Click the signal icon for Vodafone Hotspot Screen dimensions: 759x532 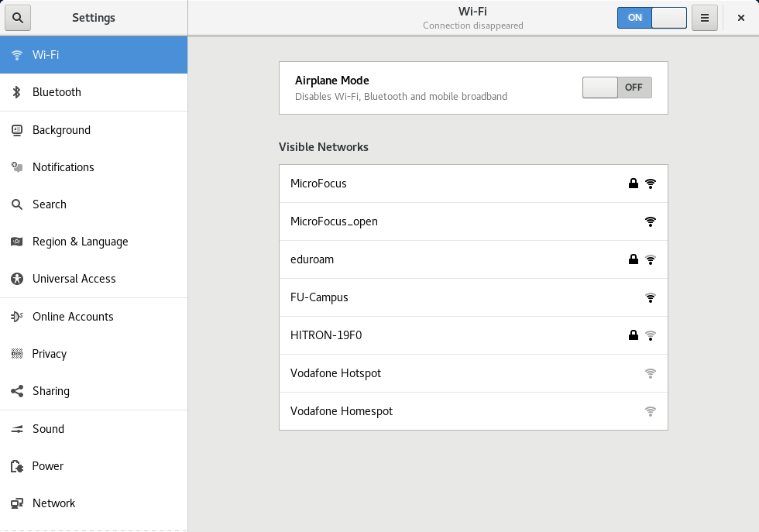651,373
